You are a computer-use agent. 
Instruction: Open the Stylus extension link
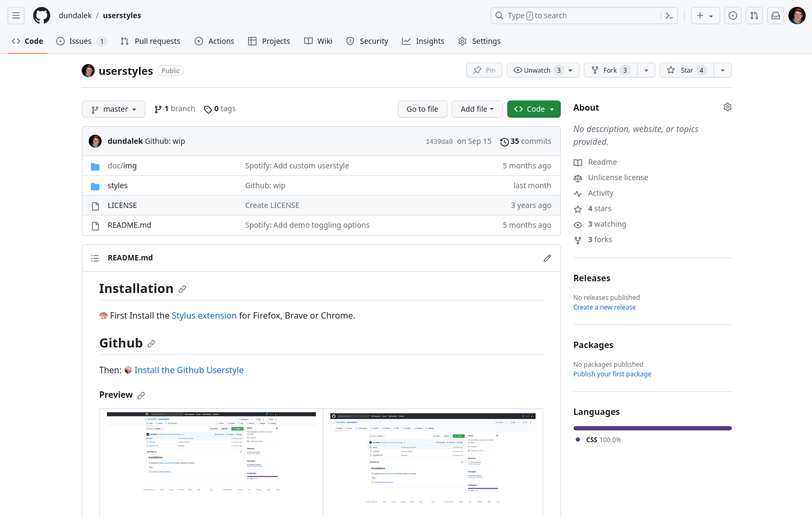click(204, 315)
